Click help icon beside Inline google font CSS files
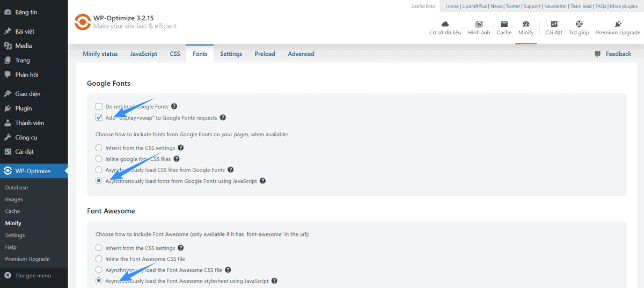Screen dimensions: 644x288 coord(177,159)
